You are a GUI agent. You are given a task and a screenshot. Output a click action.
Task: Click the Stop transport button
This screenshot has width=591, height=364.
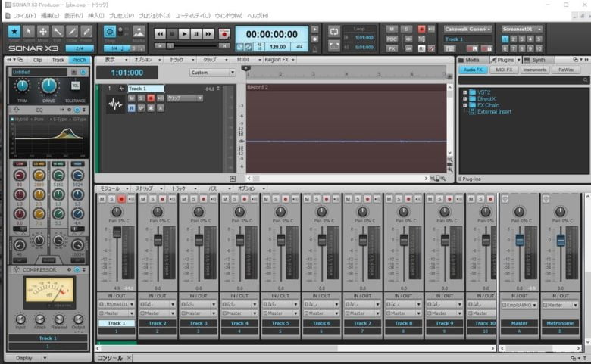[x=172, y=34]
